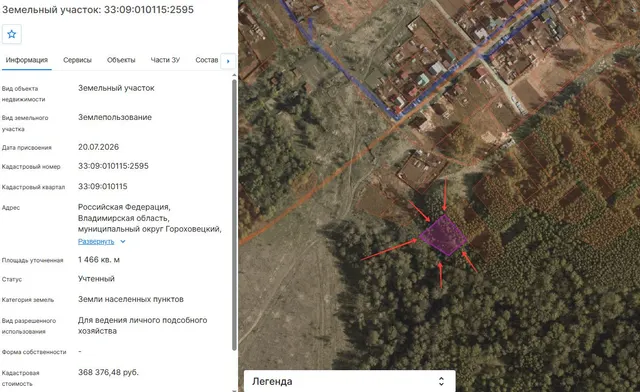This screenshot has height=392, width=640.
Task: Click the Форма собственности label
Action: coord(34,352)
